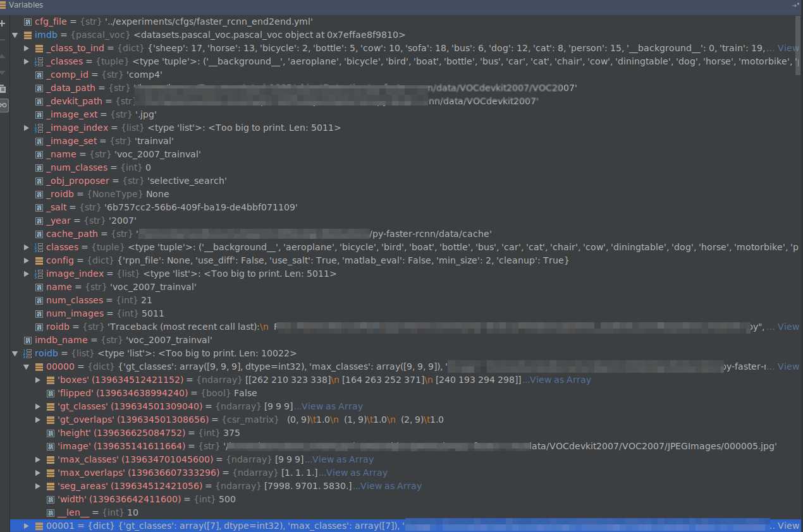This screenshot has width=803, height=532.
Task: Click the move watch down arrow
Action: pos(4,72)
